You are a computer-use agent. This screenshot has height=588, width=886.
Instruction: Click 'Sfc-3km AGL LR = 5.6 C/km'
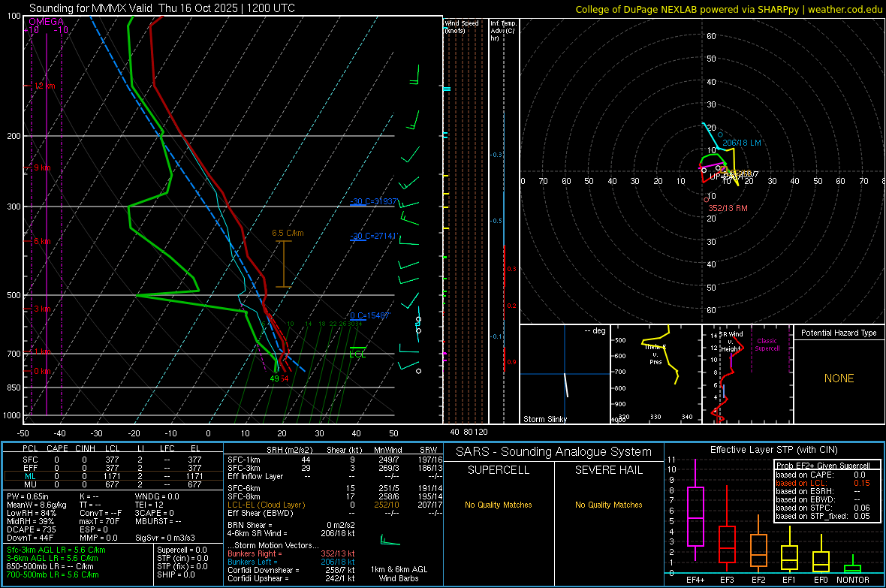pos(56,550)
